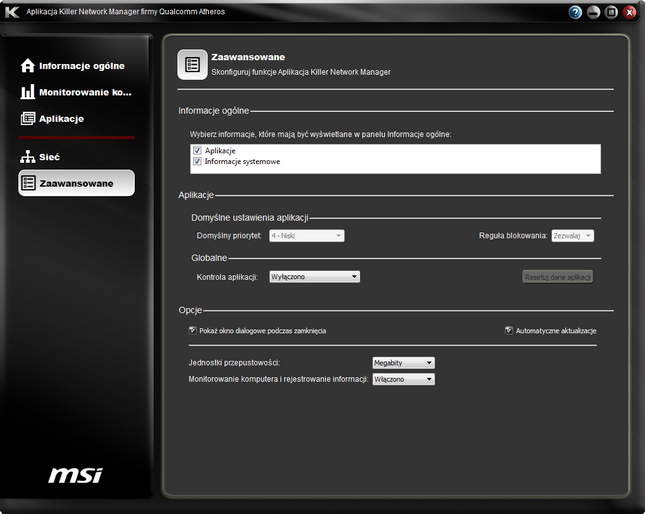Uncheck the Aplikacje checkbox

click(x=197, y=150)
